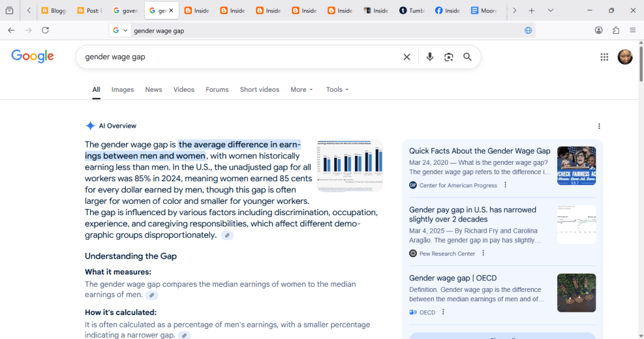This screenshot has height=339, width=644.
Task: Go back to the previous page
Action: point(11,30)
